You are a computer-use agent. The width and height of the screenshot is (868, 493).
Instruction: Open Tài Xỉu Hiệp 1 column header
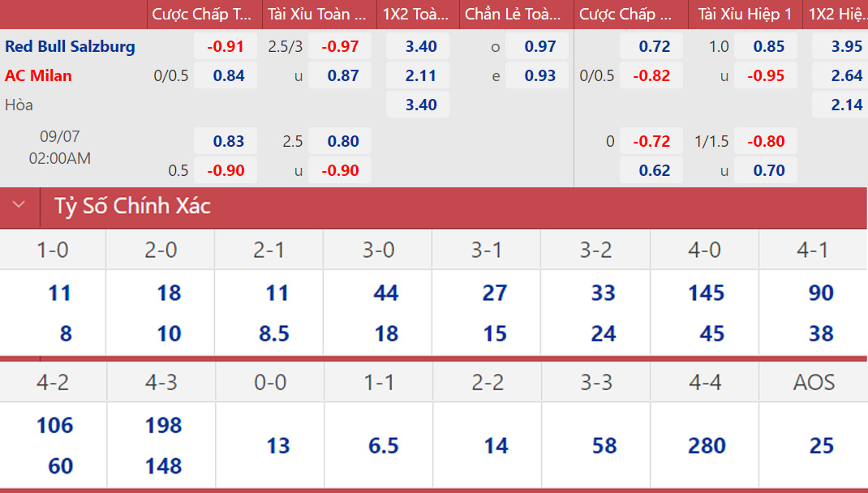click(x=745, y=14)
